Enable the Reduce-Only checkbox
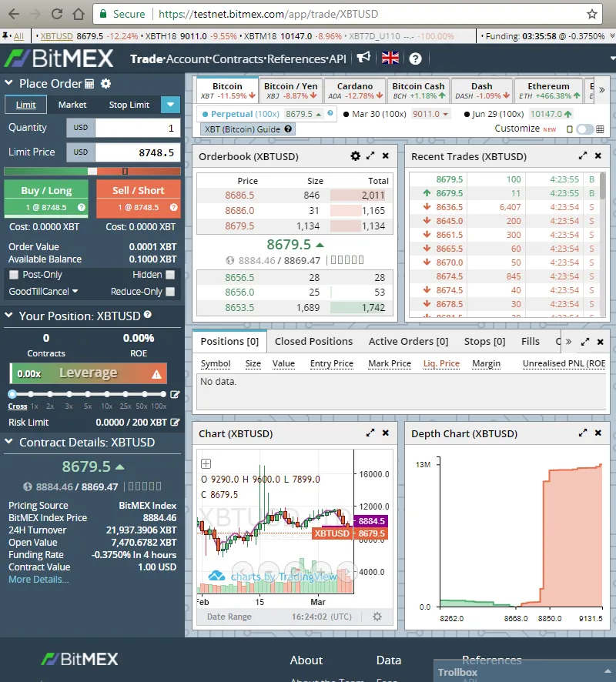Screen dimensions: 616x682 pyautogui.click(x=170, y=292)
